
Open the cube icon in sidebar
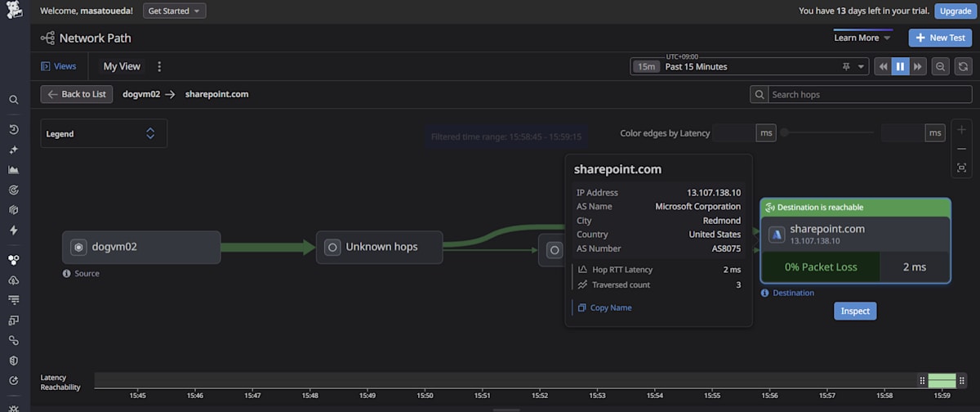coord(14,210)
